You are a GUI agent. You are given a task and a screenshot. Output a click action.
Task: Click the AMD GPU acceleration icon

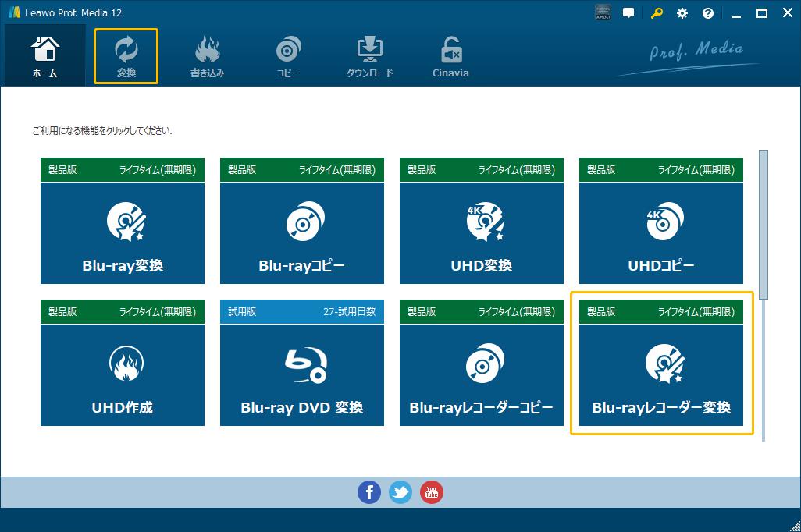(603, 12)
